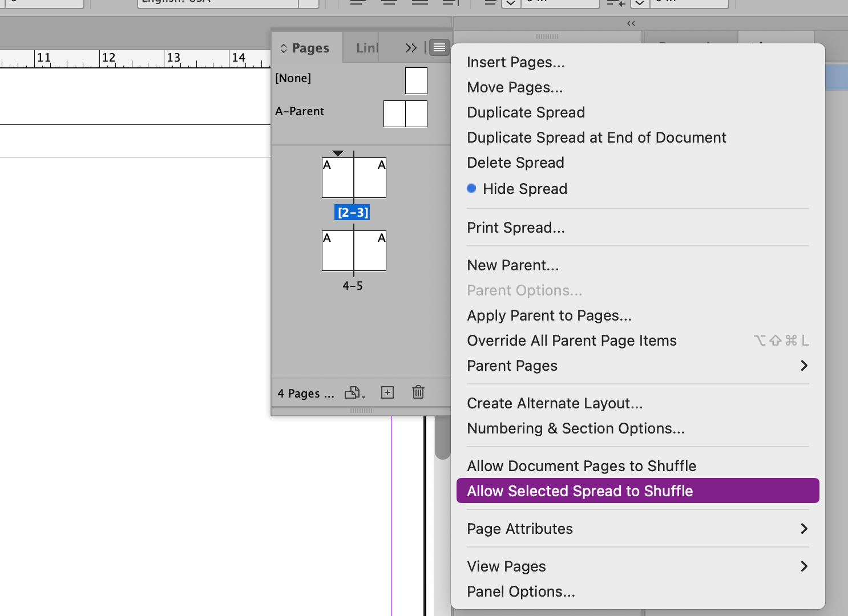Viewport: 848px width, 616px height.
Task: Choose Insert Pages from the menu
Action: (x=515, y=62)
